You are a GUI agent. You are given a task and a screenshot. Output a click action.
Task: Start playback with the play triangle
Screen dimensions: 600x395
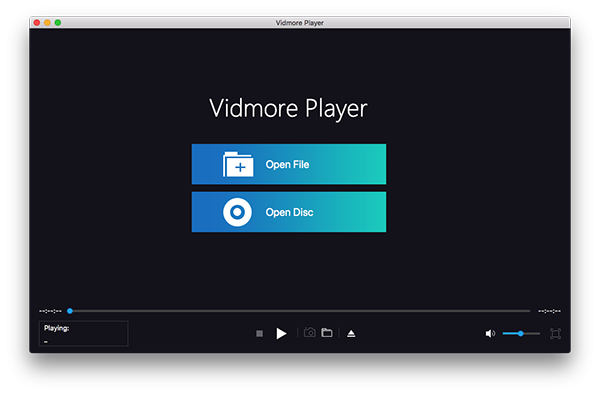281,333
